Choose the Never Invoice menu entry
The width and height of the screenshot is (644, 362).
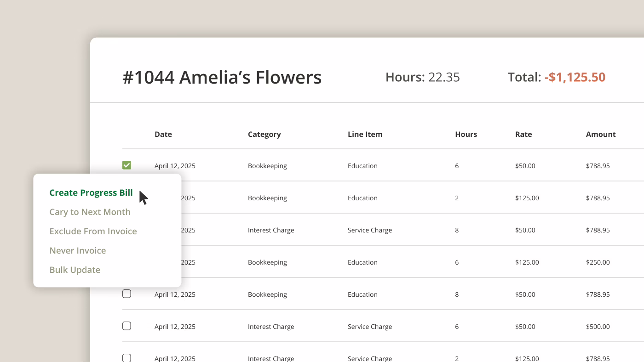78,250
